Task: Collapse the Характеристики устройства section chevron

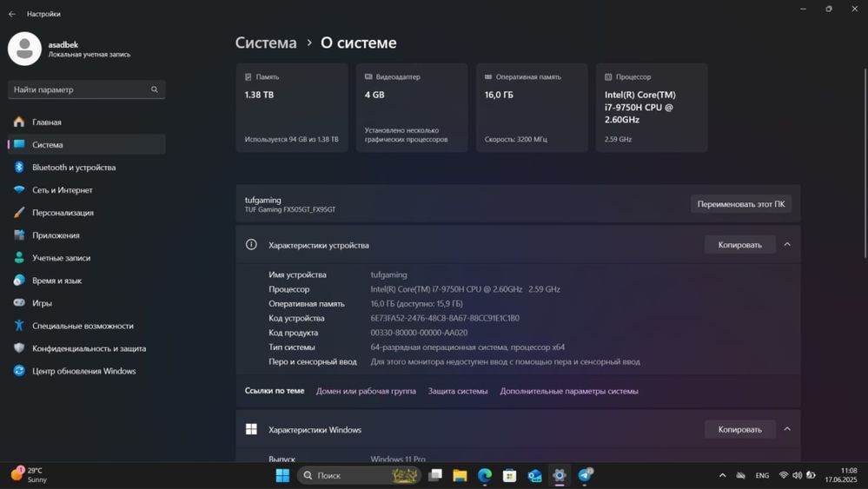Action: [x=787, y=245]
